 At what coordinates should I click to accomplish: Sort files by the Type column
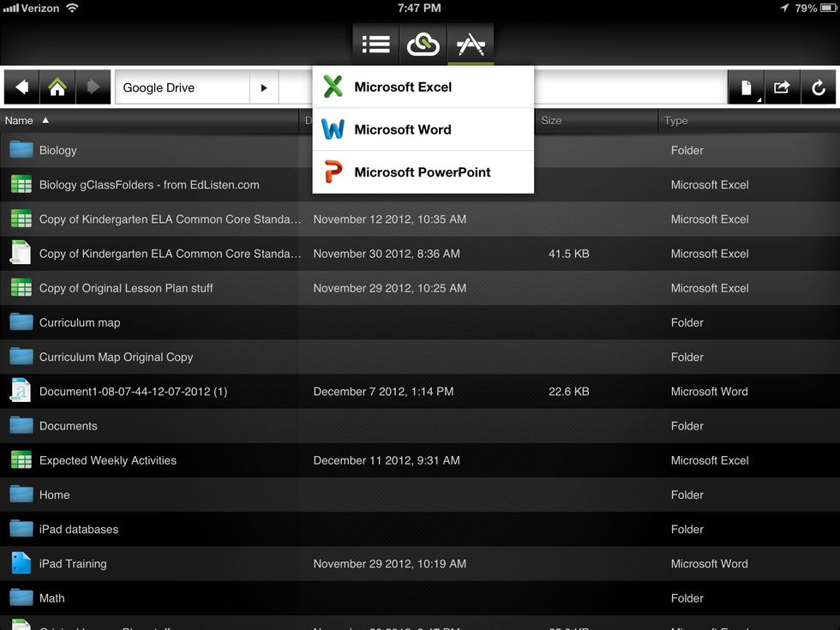coord(676,121)
